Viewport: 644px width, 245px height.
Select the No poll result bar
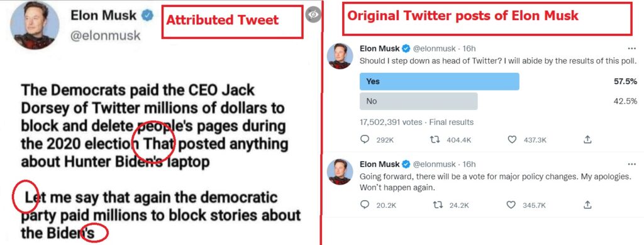pos(418,101)
